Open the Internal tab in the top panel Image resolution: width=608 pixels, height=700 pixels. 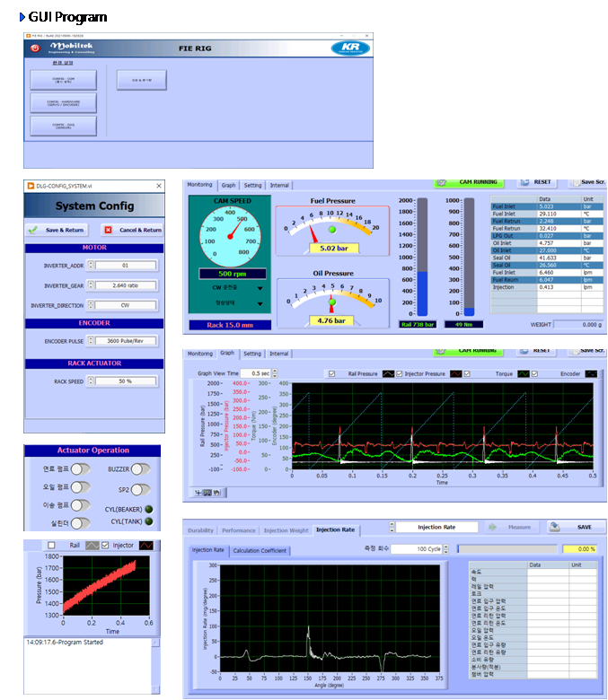(279, 185)
